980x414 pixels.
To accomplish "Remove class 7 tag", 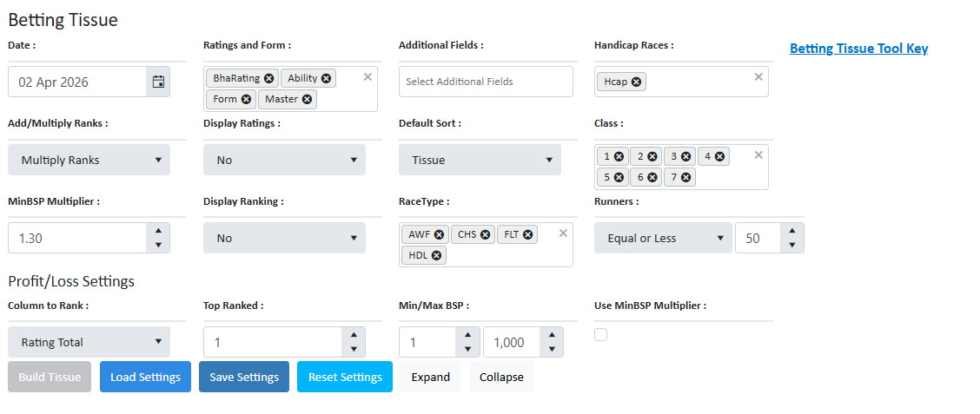I will click(685, 177).
